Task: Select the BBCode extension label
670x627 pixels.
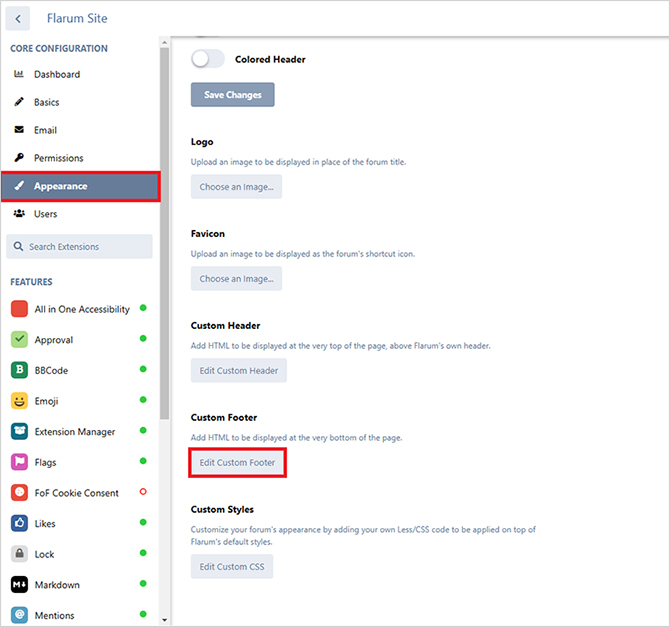Action: click(x=51, y=370)
